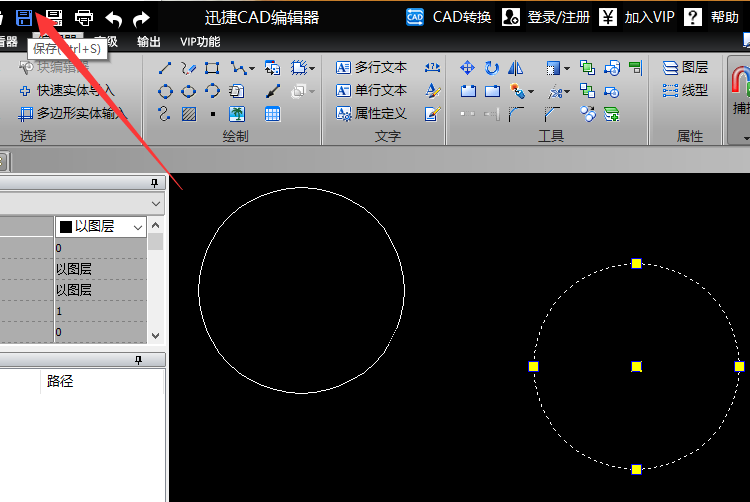Click 快速实体导入 quick entity import
750x502 pixels.
[x=66, y=90]
